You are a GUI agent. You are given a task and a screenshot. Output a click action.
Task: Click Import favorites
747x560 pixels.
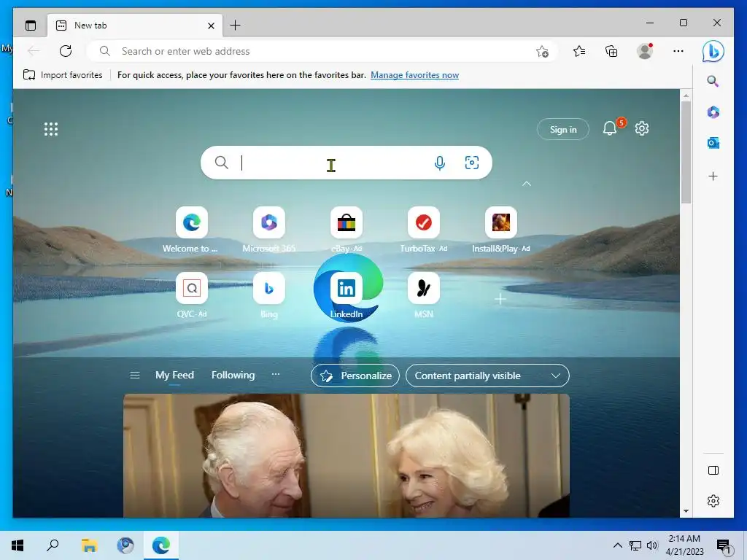point(63,75)
